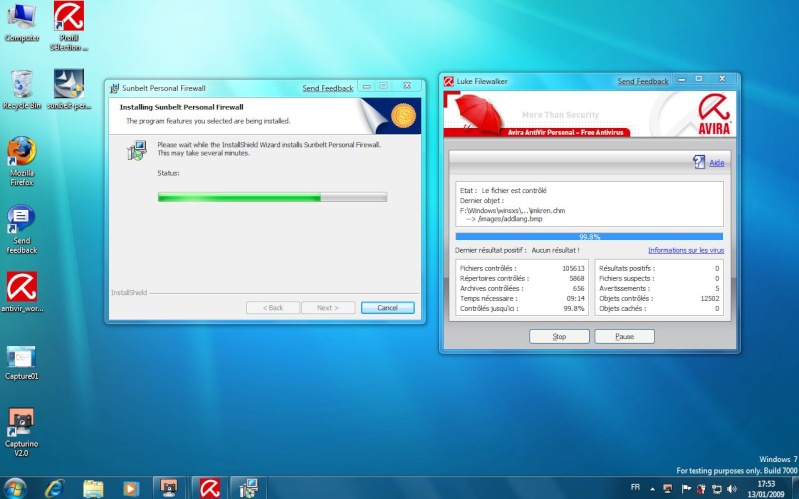Click the Répertoires contrôlés row
Viewport: 799px width, 499px height.
pyautogui.click(x=522, y=279)
